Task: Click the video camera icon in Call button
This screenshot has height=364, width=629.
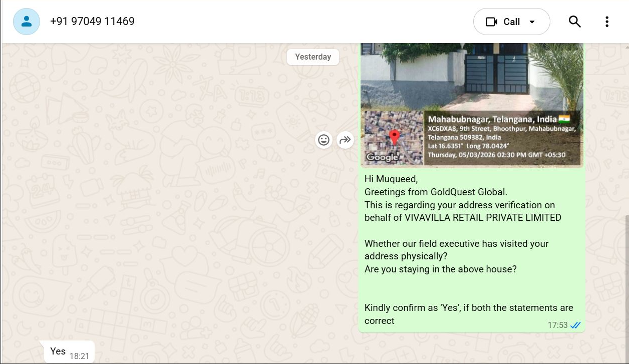Action: (491, 22)
